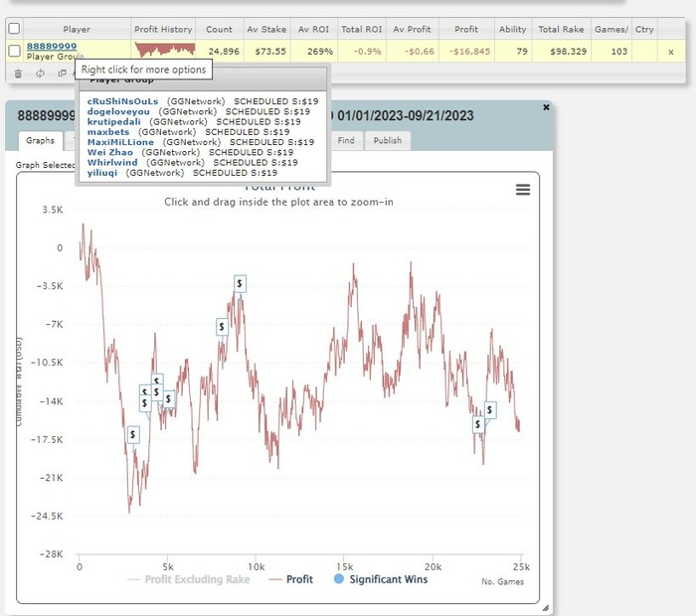Click the refresh icon below the player row
Viewport: 696px width, 616px height.
[x=40, y=74]
